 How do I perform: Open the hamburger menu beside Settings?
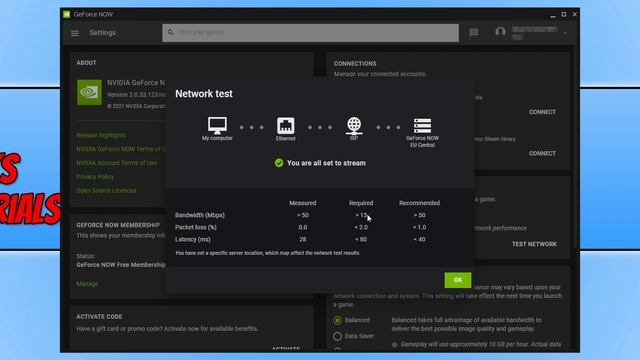point(75,33)
